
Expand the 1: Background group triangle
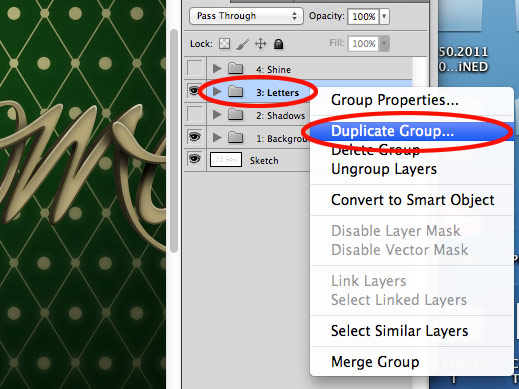click(217, 137)
